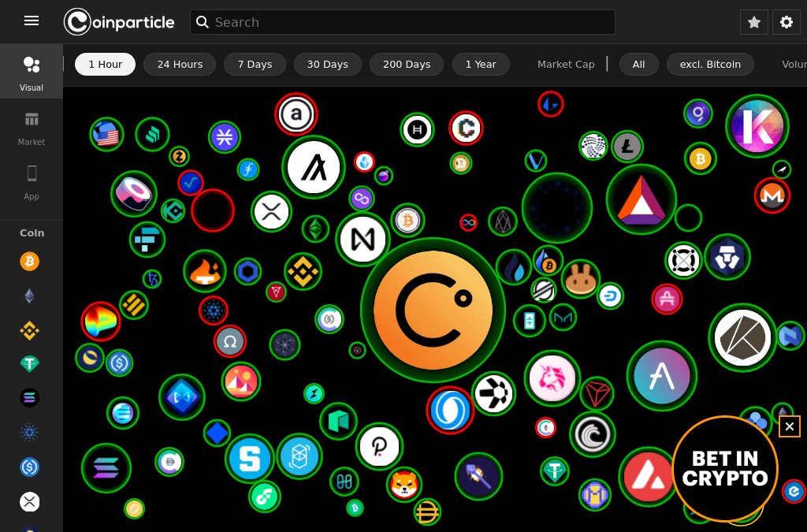Open settings with the gear button
Image resolution: width=807 pixels, height=532 pixels.
pyautogui.click(x=787, y=22)
